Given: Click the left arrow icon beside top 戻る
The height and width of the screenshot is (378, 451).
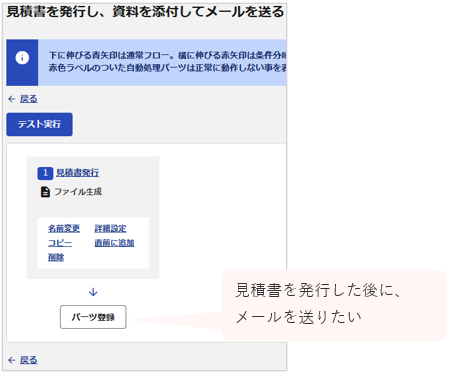Looking at the screenshot, I should (12, 99).
